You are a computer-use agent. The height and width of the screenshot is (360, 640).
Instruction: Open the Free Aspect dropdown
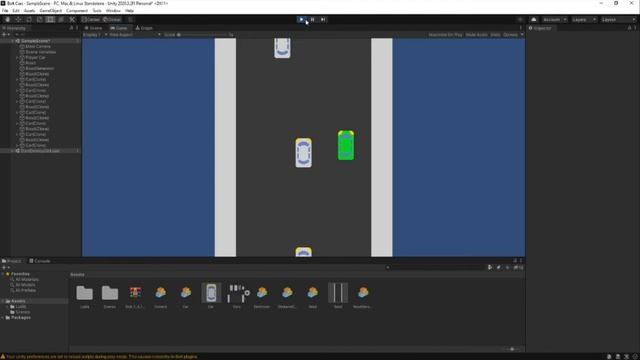tap(134, 35)
